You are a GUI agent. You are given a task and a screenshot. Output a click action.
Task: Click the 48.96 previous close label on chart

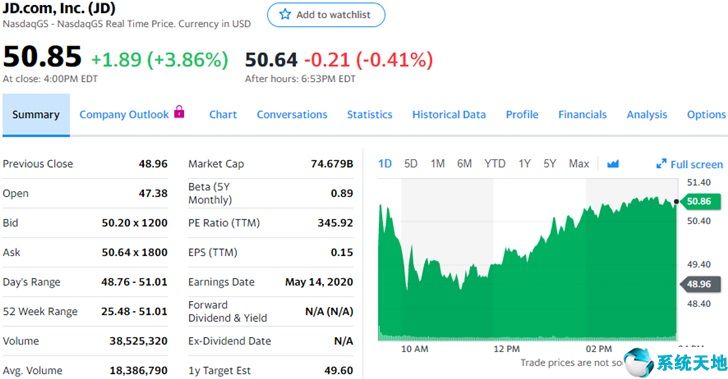click(701, 284)
